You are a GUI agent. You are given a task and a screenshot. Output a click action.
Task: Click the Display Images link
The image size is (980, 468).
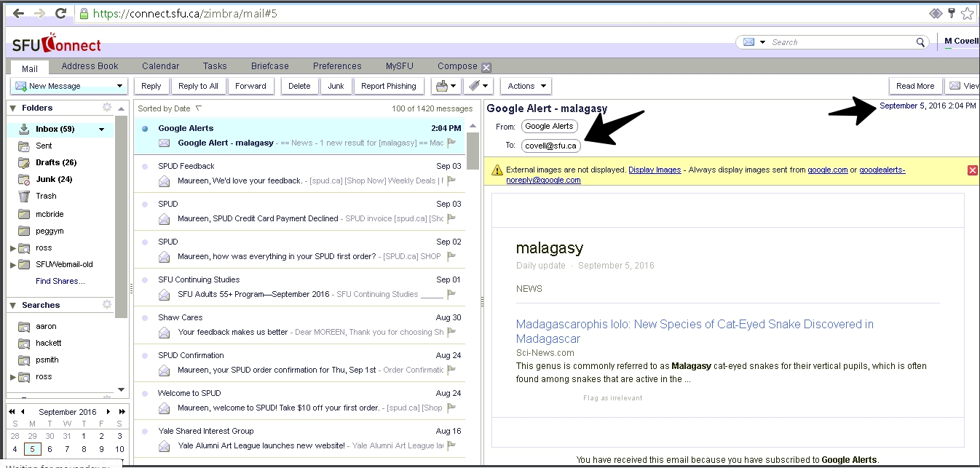coord(655,170)
